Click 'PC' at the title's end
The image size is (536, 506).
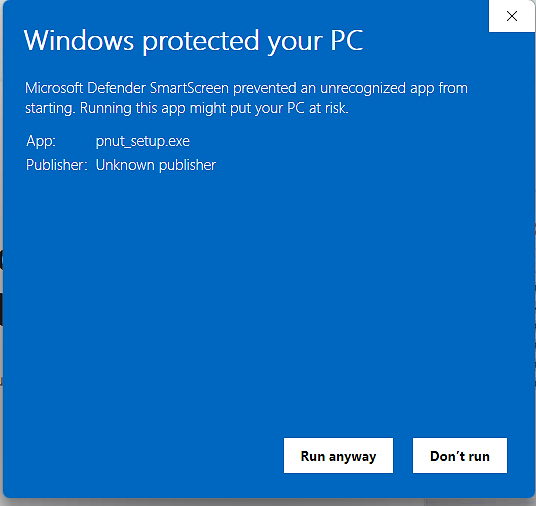click(x=347, y=41)
